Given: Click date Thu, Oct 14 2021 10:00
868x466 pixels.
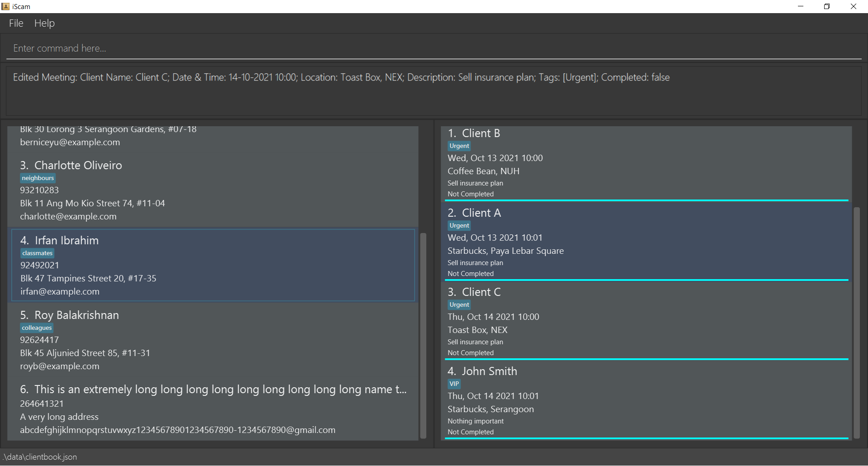Looking at the screenshot, I should pos(493,317).
